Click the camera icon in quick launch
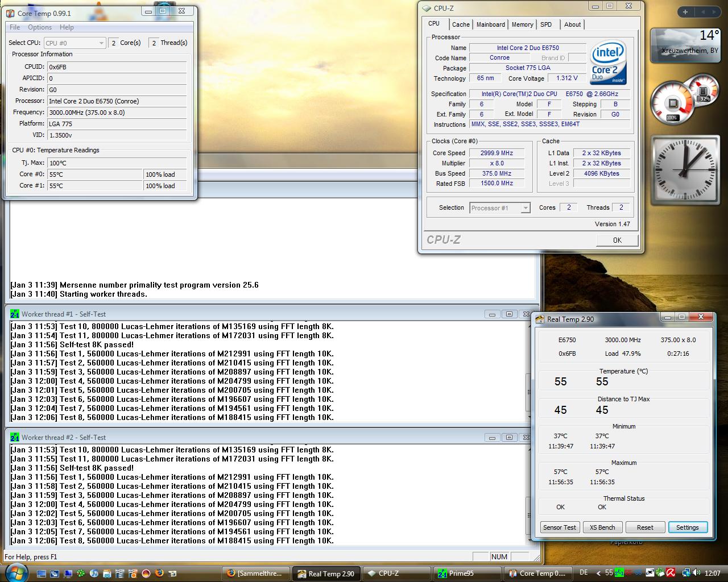728x582 pixels. click(x=172, y=573)
